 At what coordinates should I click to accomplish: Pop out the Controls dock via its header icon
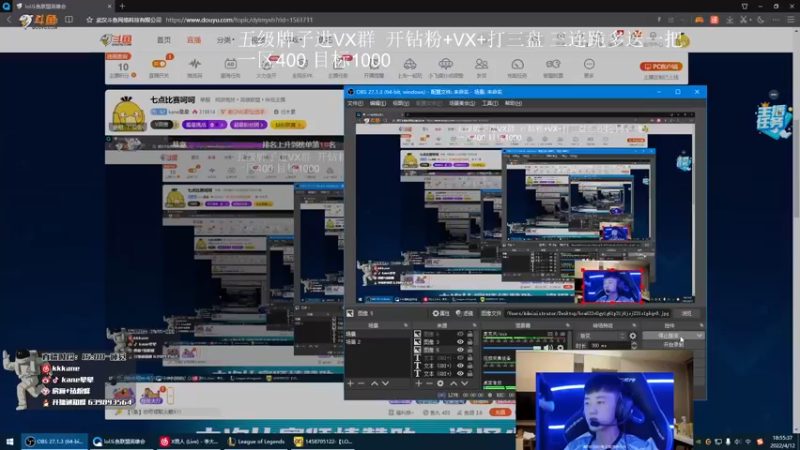[x=702, y=326]
